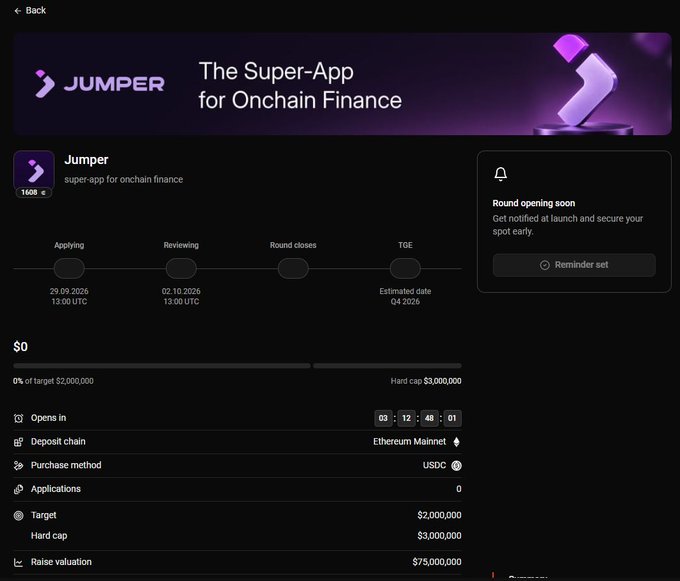Click the Ethereum diamond icon
The width and height of the screenshot is (680, 581).
click(x=456, y=442)
